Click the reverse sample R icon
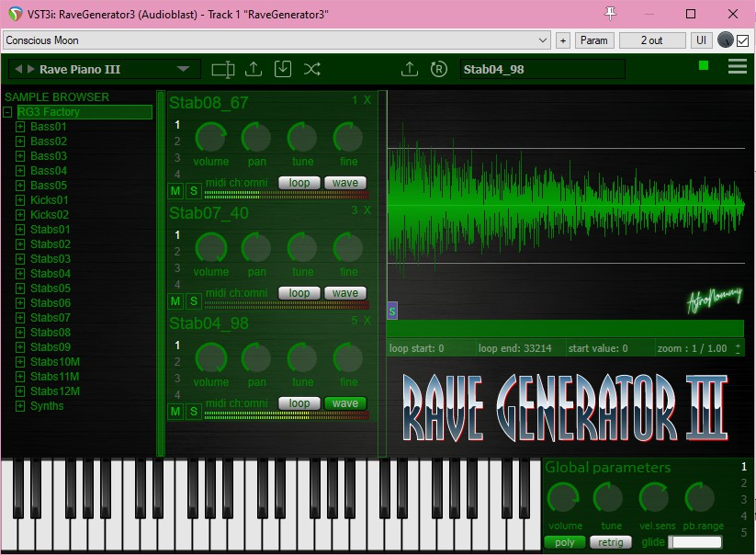The width and height of the screenshot is (756, 555). (x=439, y=69)
